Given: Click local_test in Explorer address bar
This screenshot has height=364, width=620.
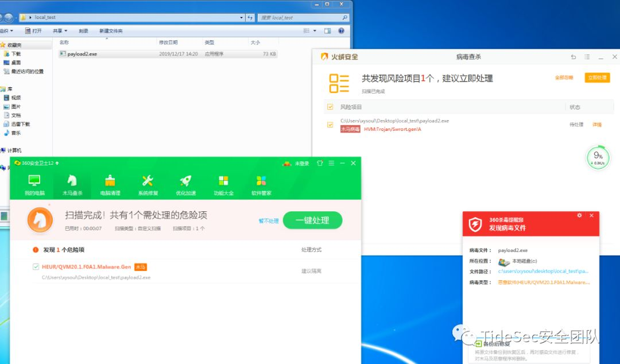Looking at the screenshot, I should (x=45, y=17).
